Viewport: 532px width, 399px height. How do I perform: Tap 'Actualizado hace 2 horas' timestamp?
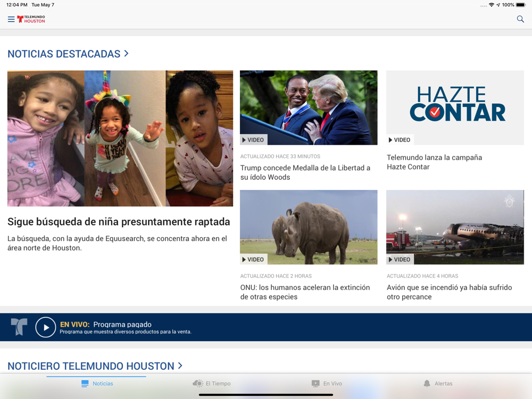pos(276,276)
